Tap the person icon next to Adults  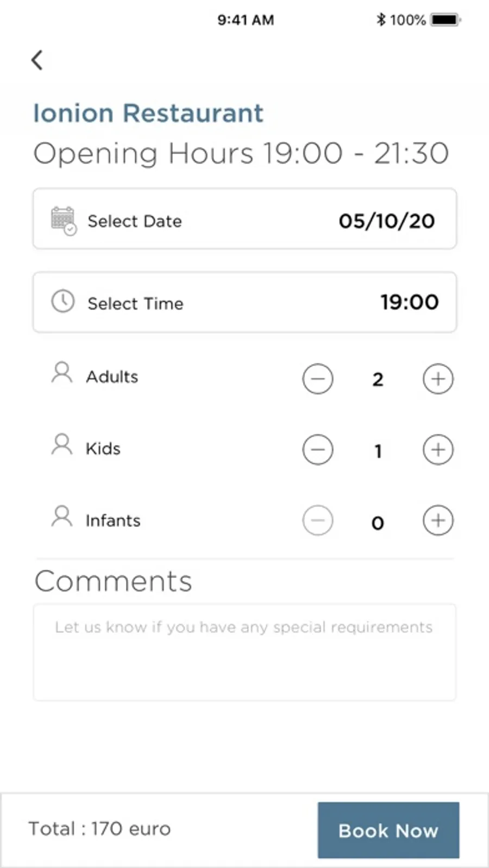point(62,374)
